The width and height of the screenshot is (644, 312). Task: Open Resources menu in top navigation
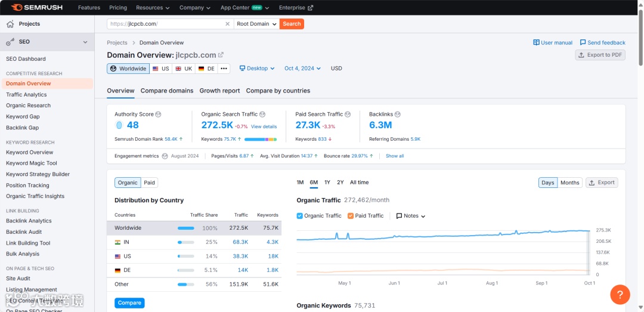tap(153, 7)
